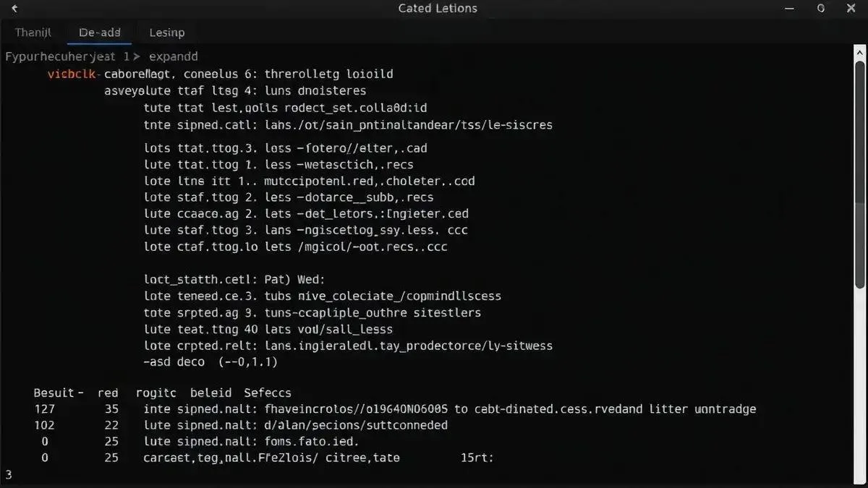Switch to the Thanijl tab
The image size is (868, 488).
(33, 32)
